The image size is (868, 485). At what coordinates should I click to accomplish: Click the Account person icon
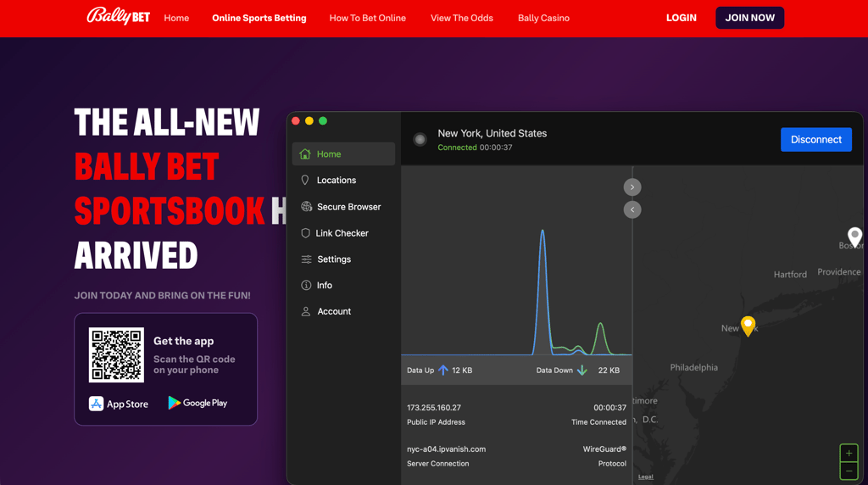[x=305, y=311]
